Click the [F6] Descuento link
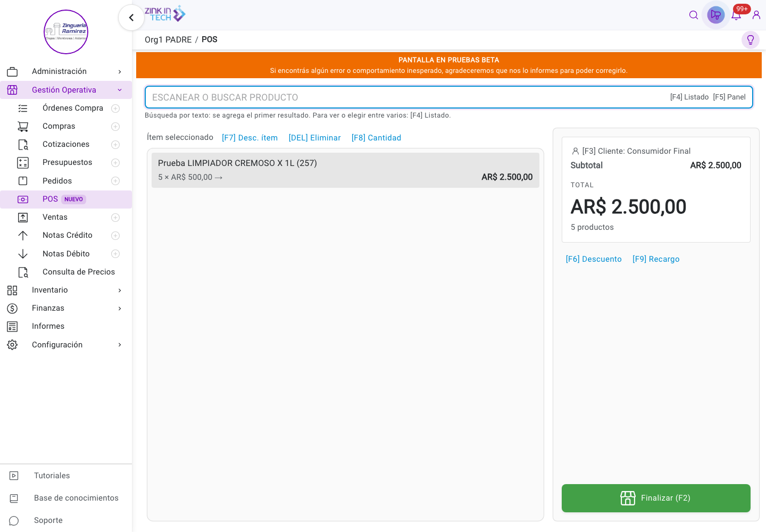The width and height of the screenshot is (766, 532). pos(594,259)
